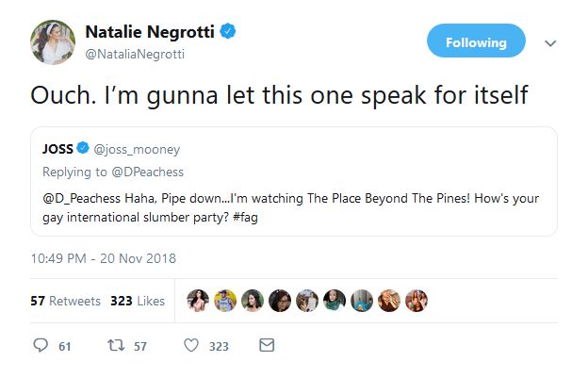Click the JOSS name in quoted tweet
The height and width of the screenshot is (378, 588).
click(x=57, y=149)
